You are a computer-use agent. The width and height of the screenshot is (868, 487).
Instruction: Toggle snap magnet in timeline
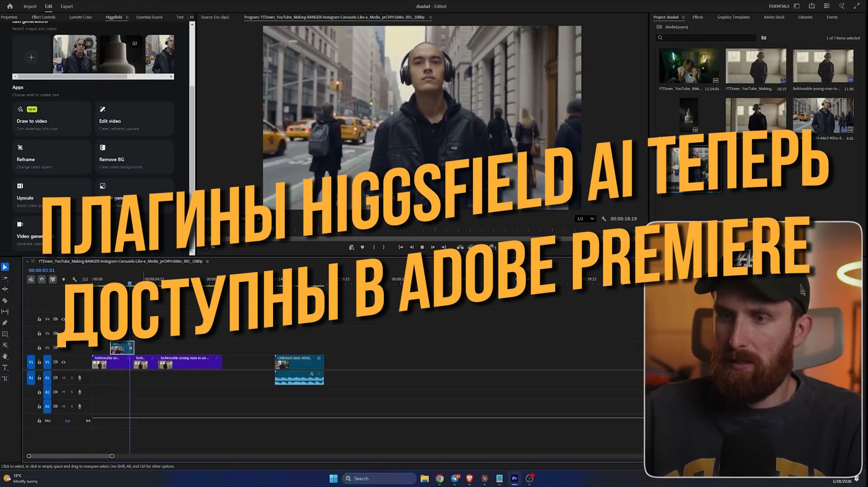[42, 279]
